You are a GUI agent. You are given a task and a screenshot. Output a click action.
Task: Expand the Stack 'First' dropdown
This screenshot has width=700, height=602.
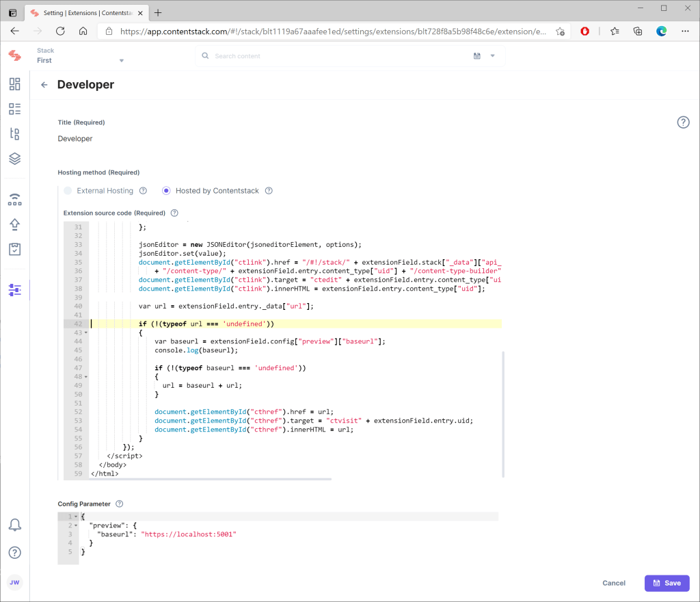coord(121,60)
